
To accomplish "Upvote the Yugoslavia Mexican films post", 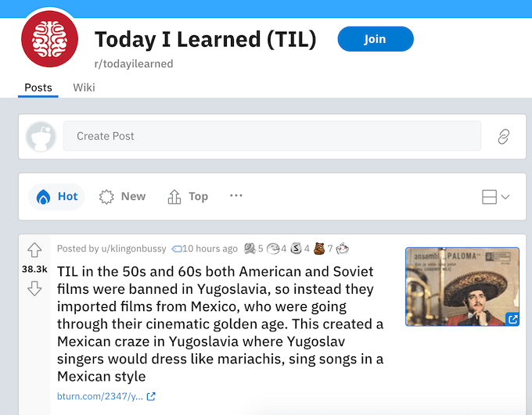I will (x=34, y=250).
